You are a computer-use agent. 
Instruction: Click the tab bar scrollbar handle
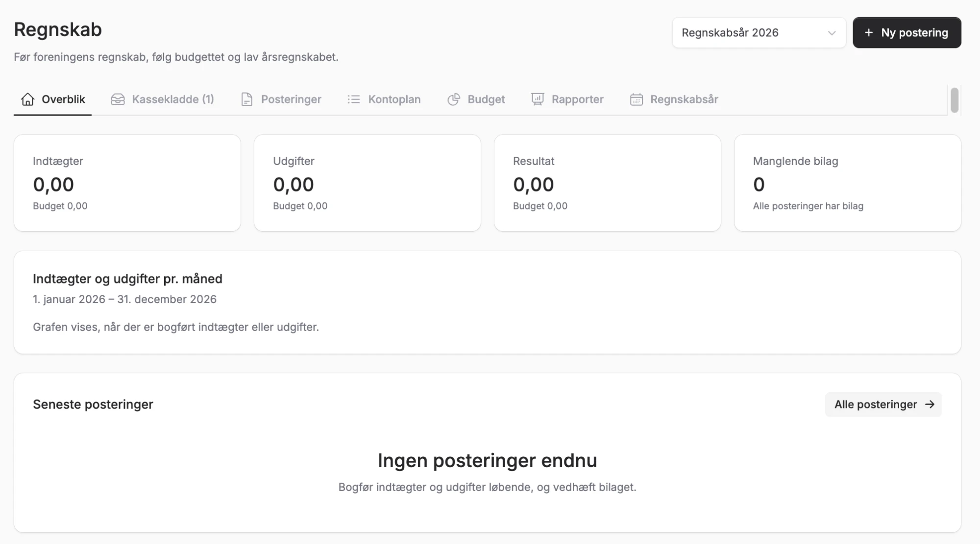coord(955,100)
